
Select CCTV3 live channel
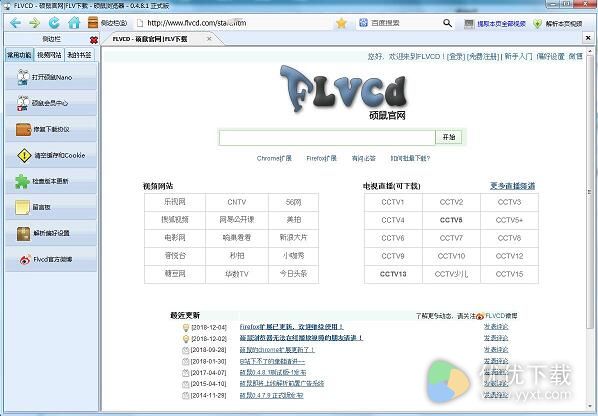(509, 202)
